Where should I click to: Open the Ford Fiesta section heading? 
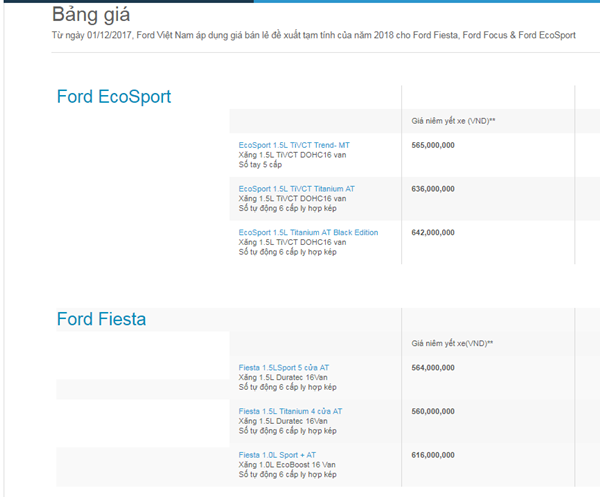101,319
